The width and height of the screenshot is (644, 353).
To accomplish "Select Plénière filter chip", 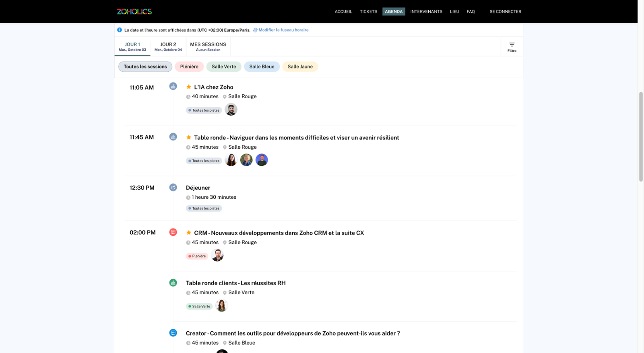I will [189, 66].
